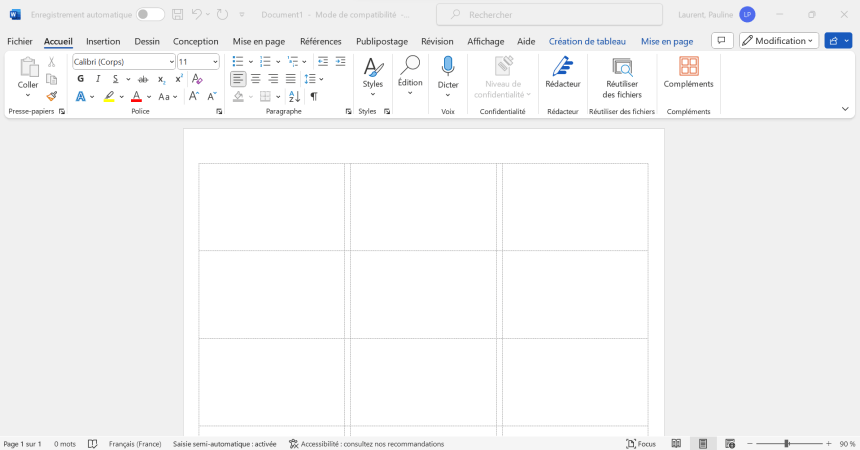Image resolution: width=860 pixels, height=450 pixels.
Task: Click the zoom slider handle
Action: point(787,443)
